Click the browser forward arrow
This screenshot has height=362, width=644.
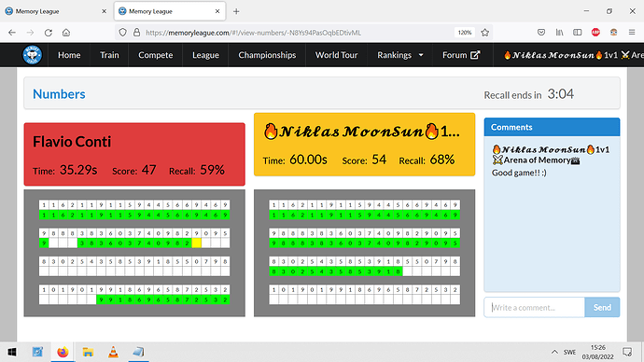(30, 33)
